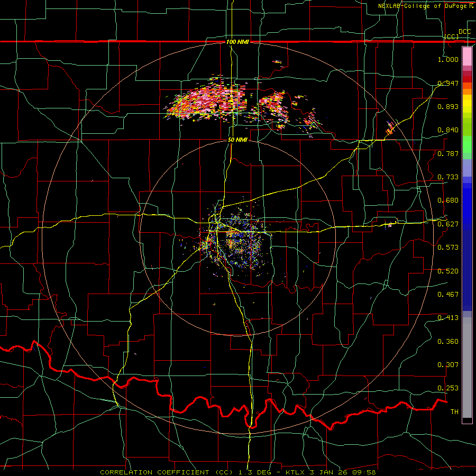The width and height of the screenshot is (476, 476).
Task: Select the 0.680 legend value
Action: pyautogui.click(x=448, y=200)
